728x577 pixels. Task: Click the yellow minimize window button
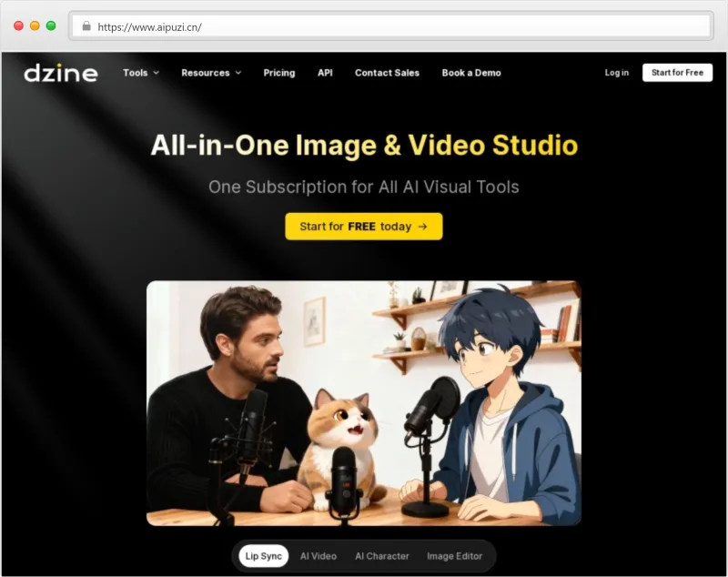click(x=35, y=25)
